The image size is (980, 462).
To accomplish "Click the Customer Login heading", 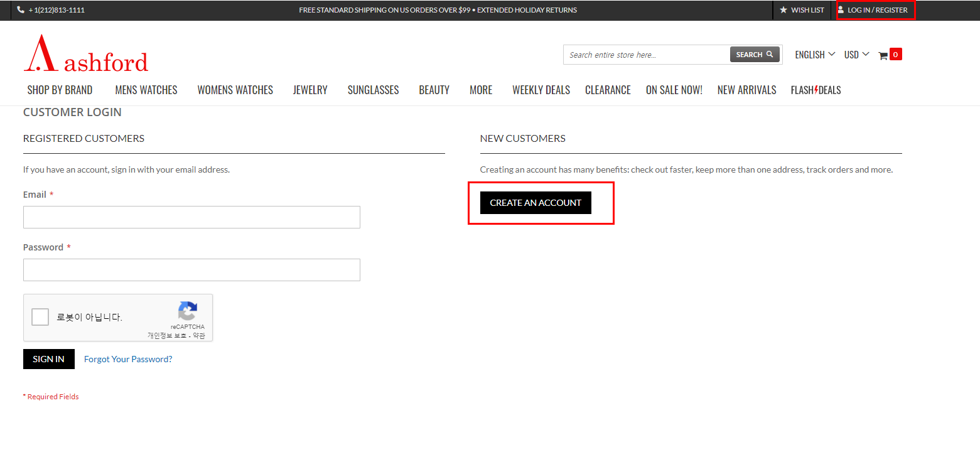I will [x=72, y=112].
